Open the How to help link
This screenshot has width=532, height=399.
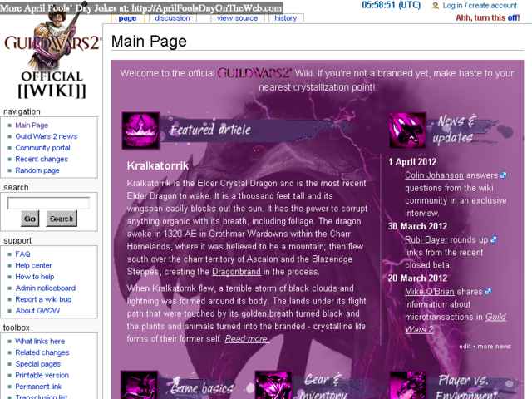pos(35,277)
